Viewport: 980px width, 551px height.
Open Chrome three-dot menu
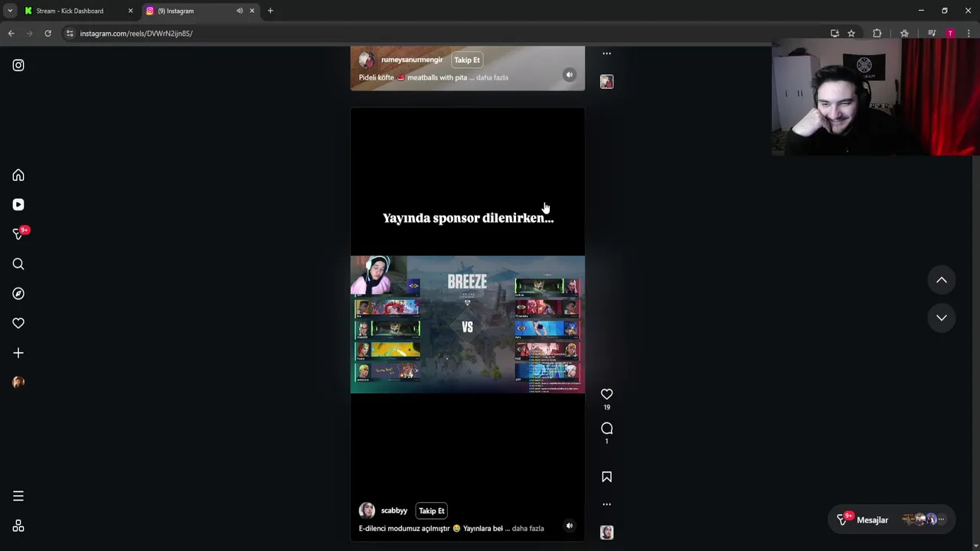pos(969,34)
